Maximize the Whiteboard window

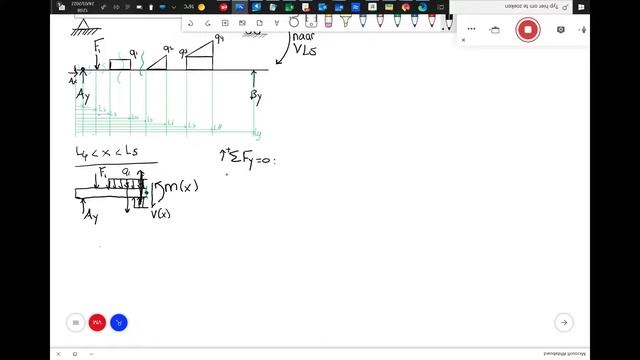[x=75, y=354]
